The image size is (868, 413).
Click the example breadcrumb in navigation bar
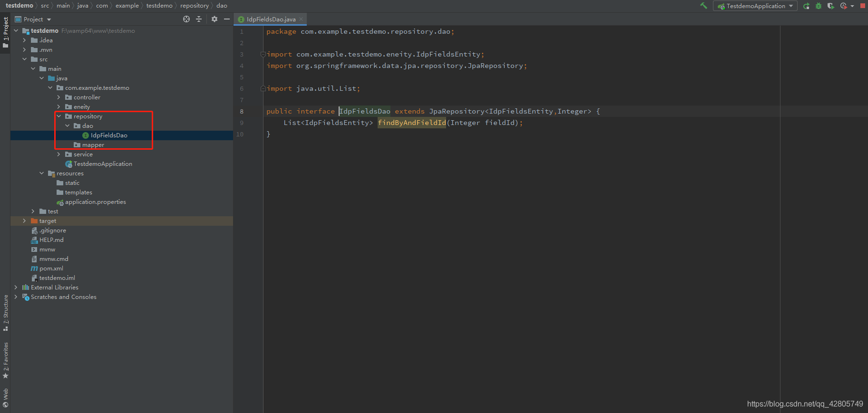[127, 6]
